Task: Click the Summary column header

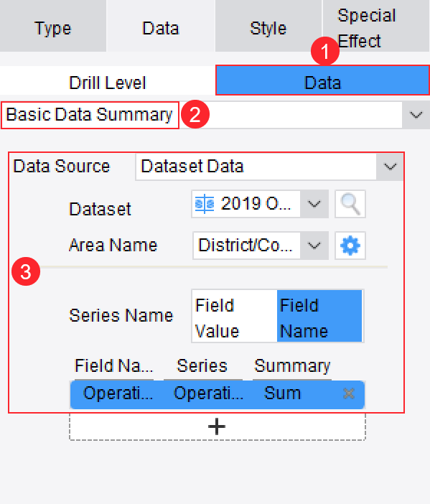Action: point(291,365)
